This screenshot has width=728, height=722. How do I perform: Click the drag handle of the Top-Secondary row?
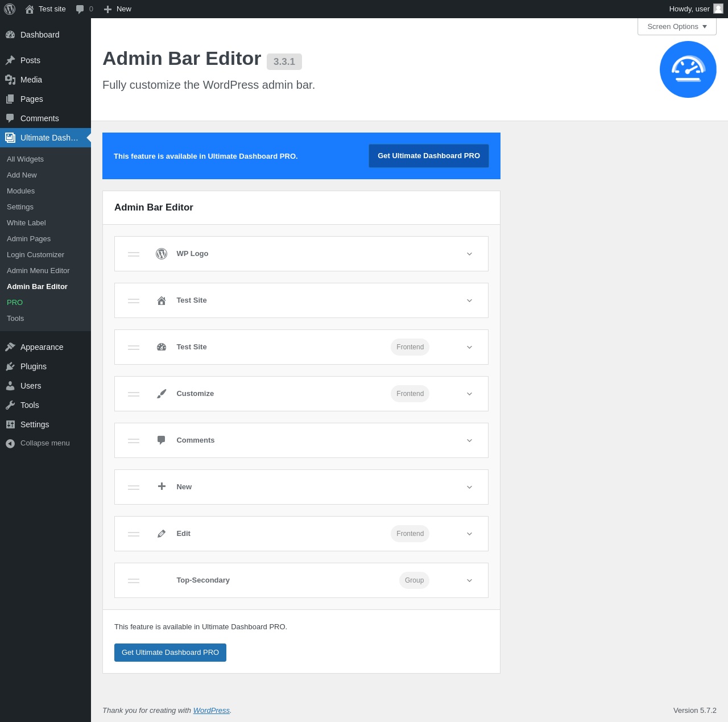click(134, 580)
